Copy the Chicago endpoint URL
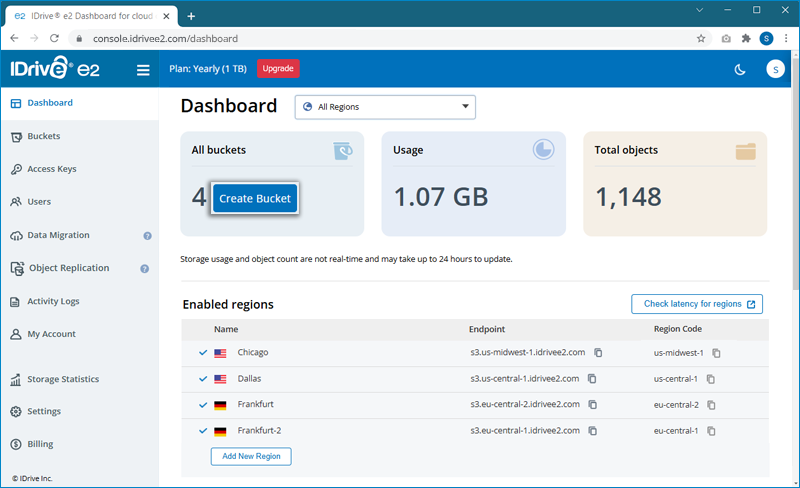 click(x=598, y=353)
